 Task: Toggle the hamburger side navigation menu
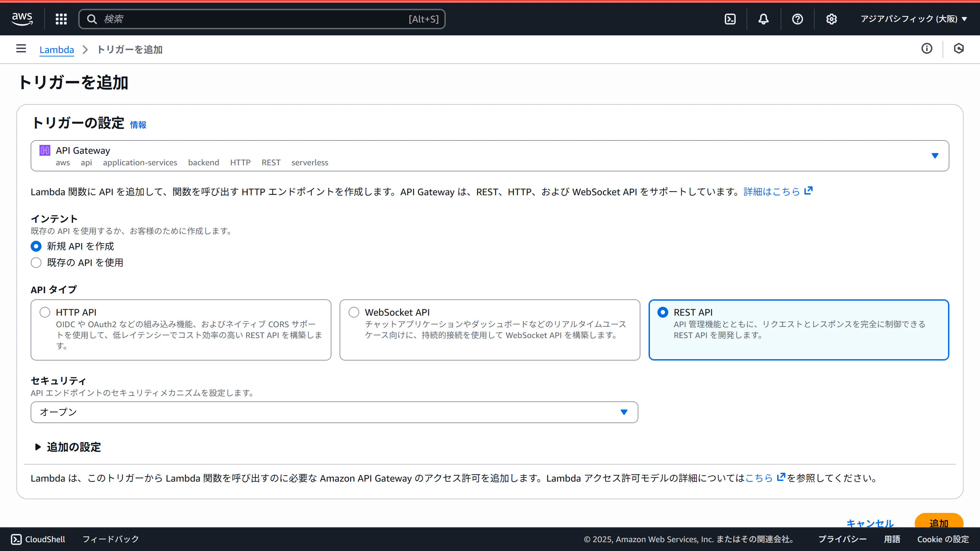point(21,49)
